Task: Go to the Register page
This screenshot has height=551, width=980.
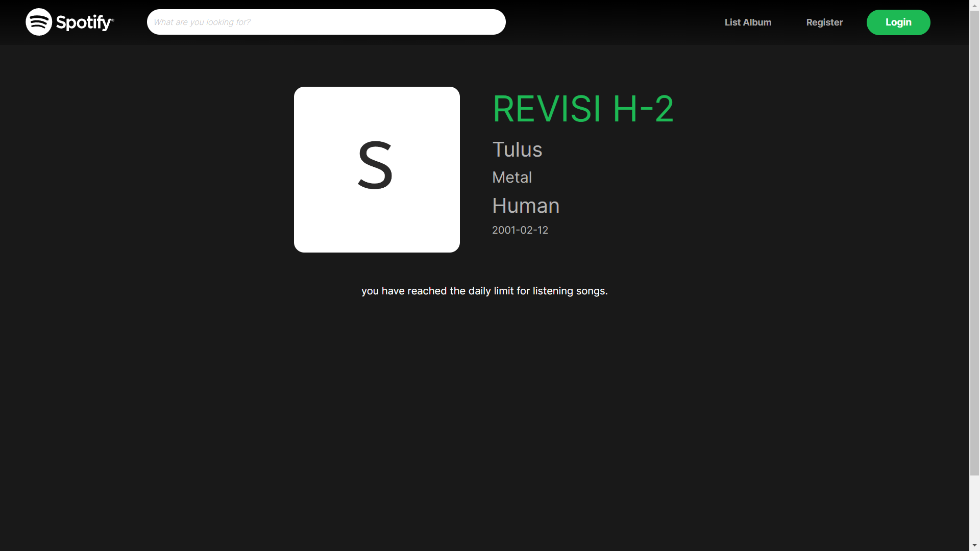Action: pyautogui.click(x=824, y=22)
